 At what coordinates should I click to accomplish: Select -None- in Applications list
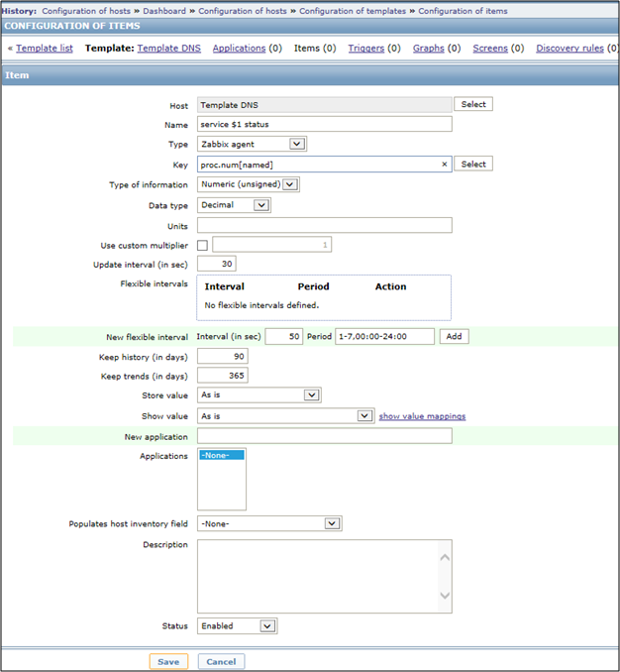222,455
